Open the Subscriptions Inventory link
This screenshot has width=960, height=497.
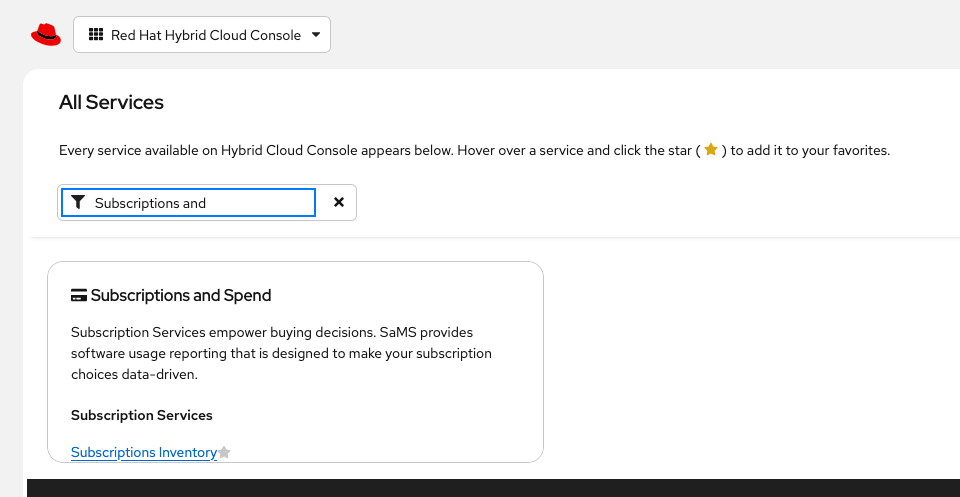pos(144,453)
